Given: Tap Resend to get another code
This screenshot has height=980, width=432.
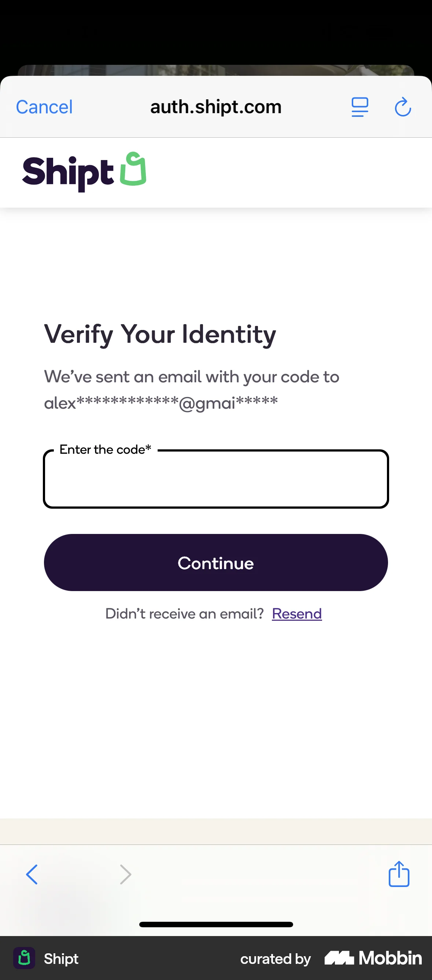Looking at the screenshot, I should point(296,614).
